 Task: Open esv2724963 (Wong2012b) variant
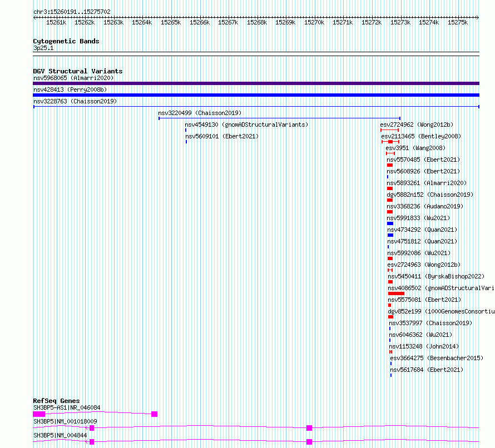(424, 265)
